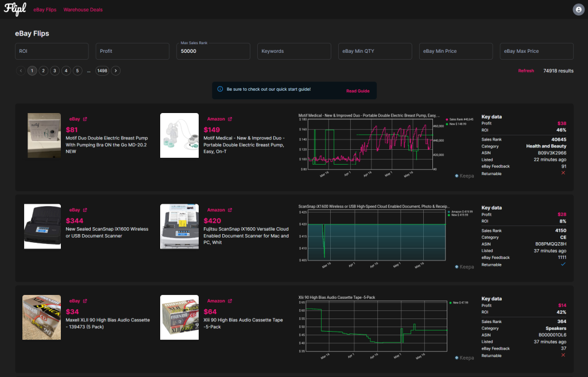Click the Flipl logo
Viewport: 588px width, 377px height.
tap(15, 9)
